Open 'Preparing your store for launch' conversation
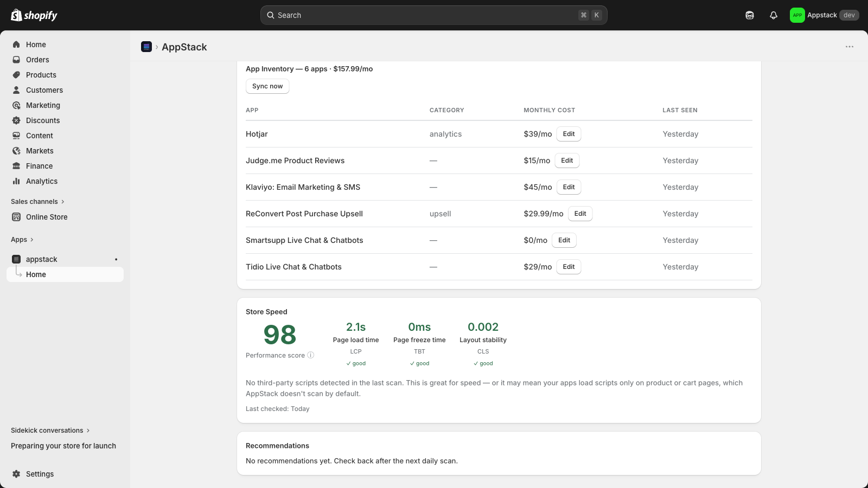The image size is (868, 488). [63, 446]
